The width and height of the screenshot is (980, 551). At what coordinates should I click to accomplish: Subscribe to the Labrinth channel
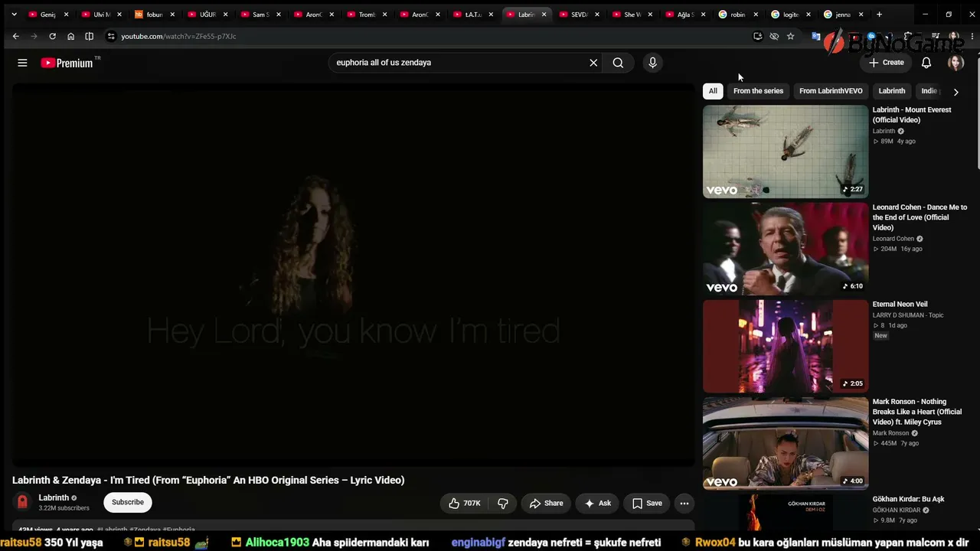click(x=128, y=502)
